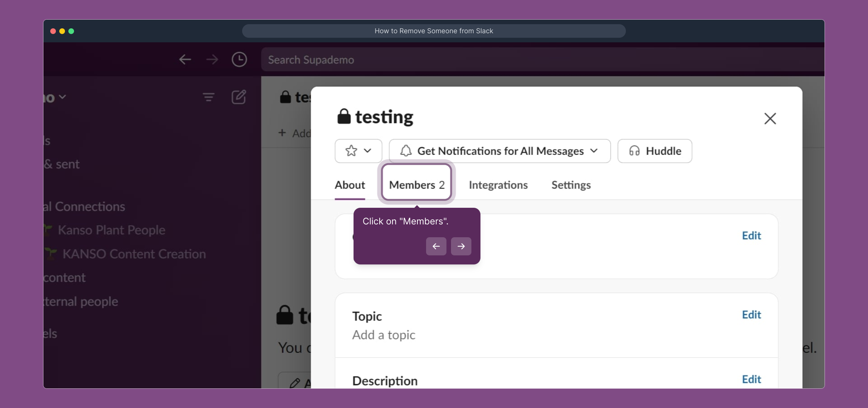
Task: Close the channel details dialog
Action: click(770, 118)
